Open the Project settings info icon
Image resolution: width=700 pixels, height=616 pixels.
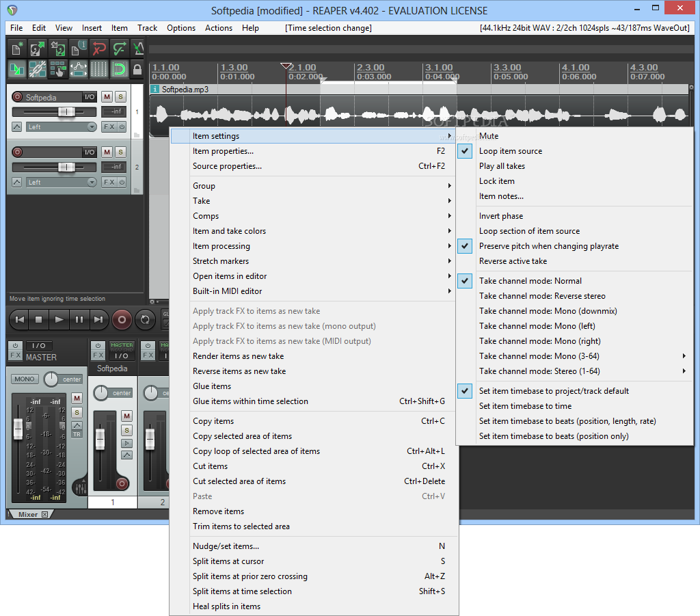[79, 49]
